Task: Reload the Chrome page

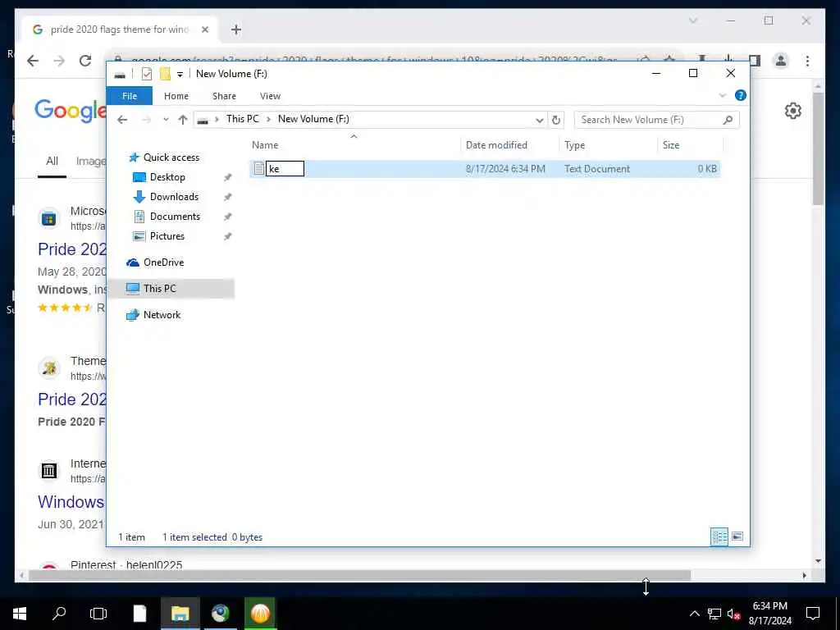Action: 85,61
